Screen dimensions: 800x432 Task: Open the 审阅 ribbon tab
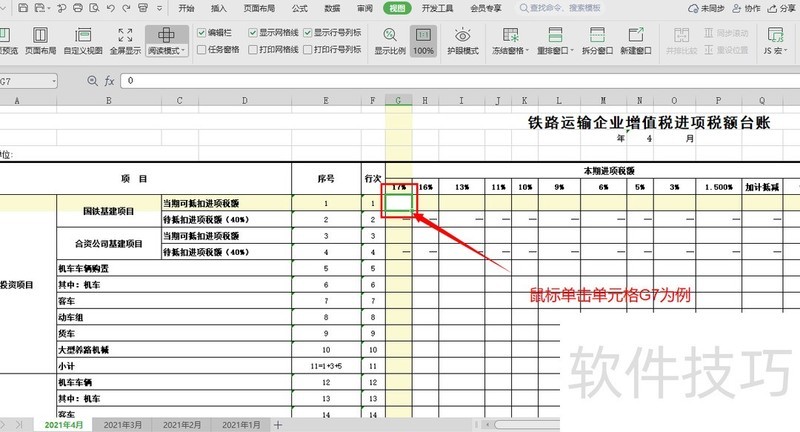coord(365,8)
